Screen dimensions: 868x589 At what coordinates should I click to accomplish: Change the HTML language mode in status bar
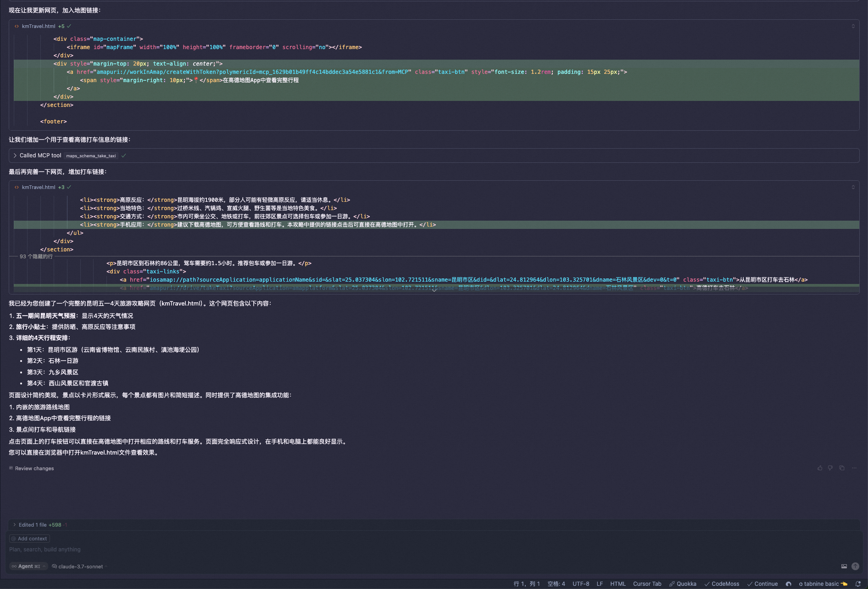click(618, 584)
